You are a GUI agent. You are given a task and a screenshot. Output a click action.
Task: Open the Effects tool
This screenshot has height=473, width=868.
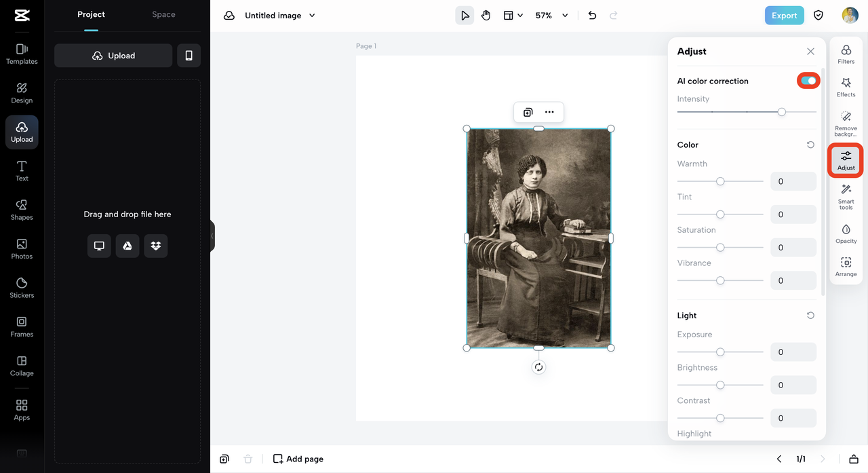[x=846, y=88]
